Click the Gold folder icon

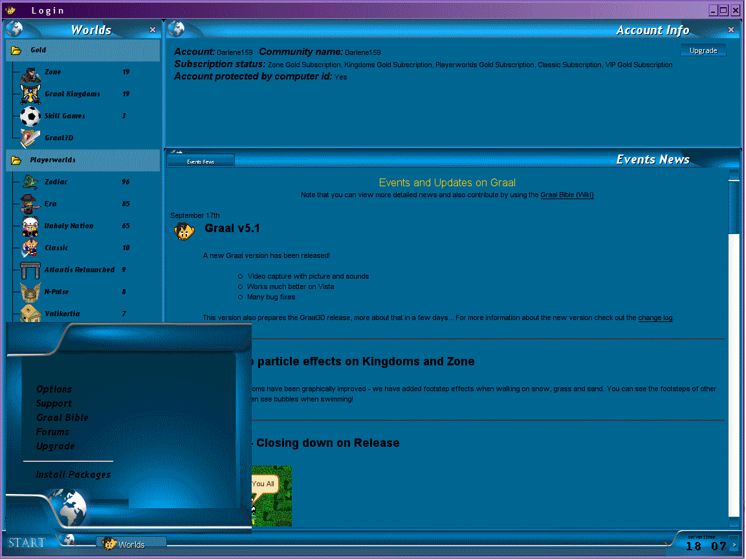16,50
